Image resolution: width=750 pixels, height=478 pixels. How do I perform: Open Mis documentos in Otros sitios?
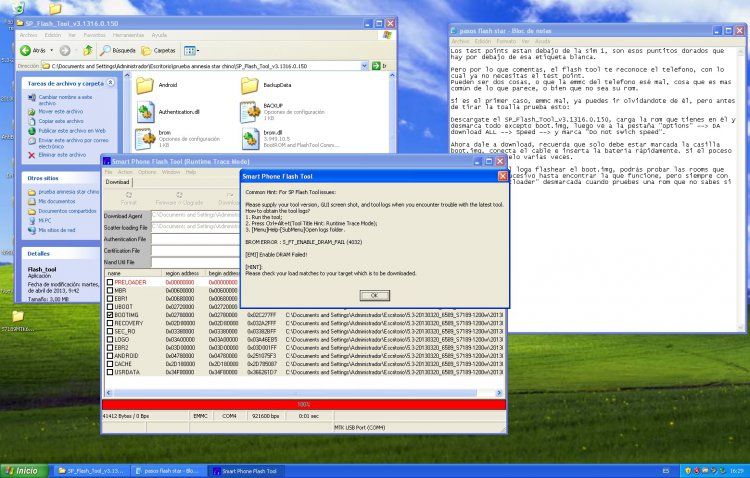pos(52,201)
